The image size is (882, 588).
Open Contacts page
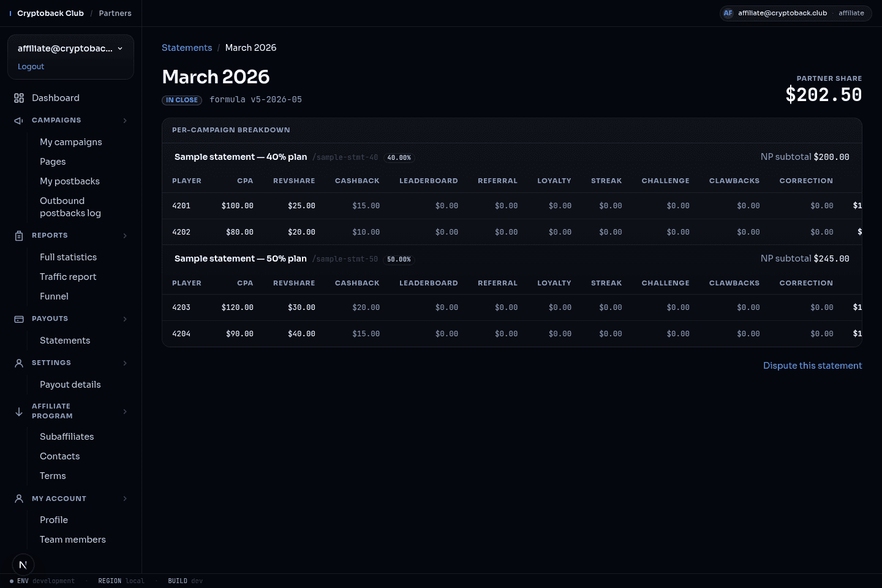click(x=60, y=456)
